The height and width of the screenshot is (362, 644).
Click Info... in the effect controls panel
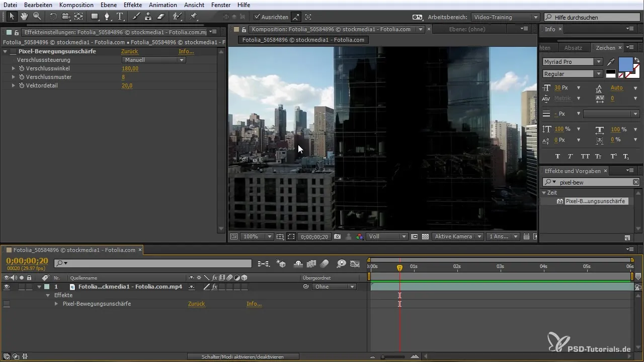186,51
